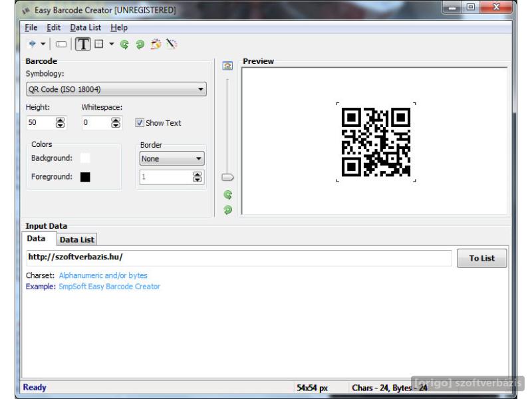Image resolution: width=532 pixels, height=399 pixels.
Task: Uncheck the Show Text checkbox
Action: pyautogui.click(x=140, y=122)
